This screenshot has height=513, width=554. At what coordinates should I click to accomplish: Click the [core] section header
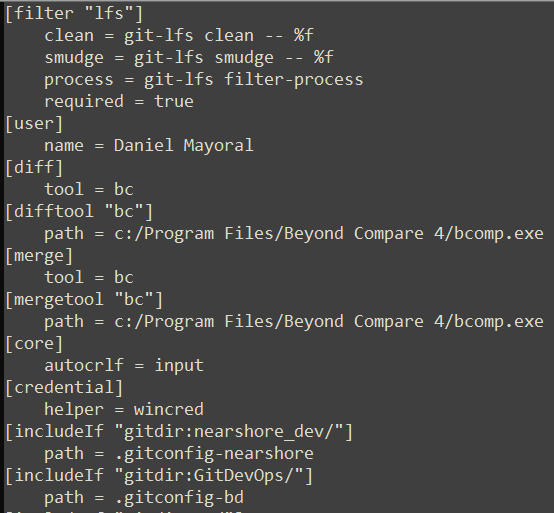(x=34, y=343)
